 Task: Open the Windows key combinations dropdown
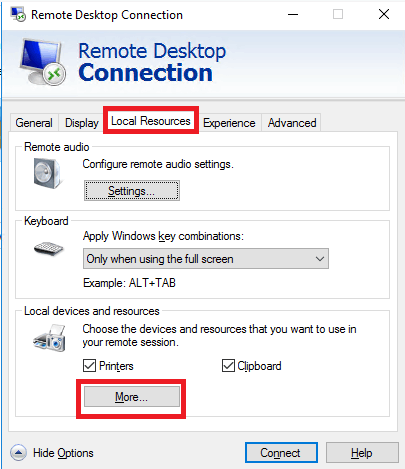[x=206, y=259]
